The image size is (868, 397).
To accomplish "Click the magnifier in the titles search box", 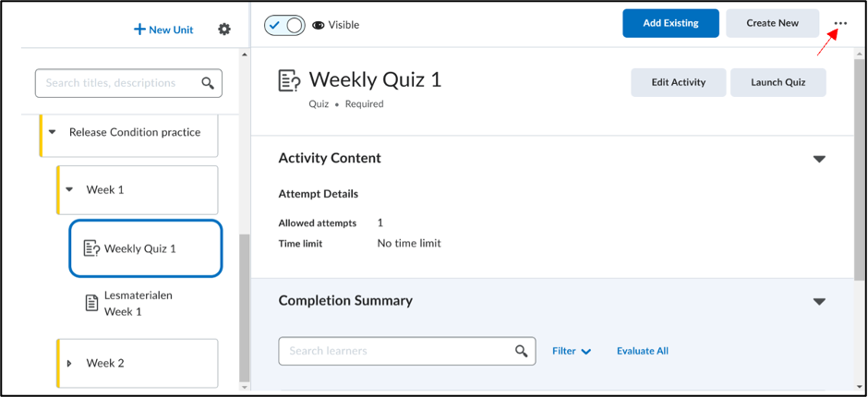I will tap(208, 84).
